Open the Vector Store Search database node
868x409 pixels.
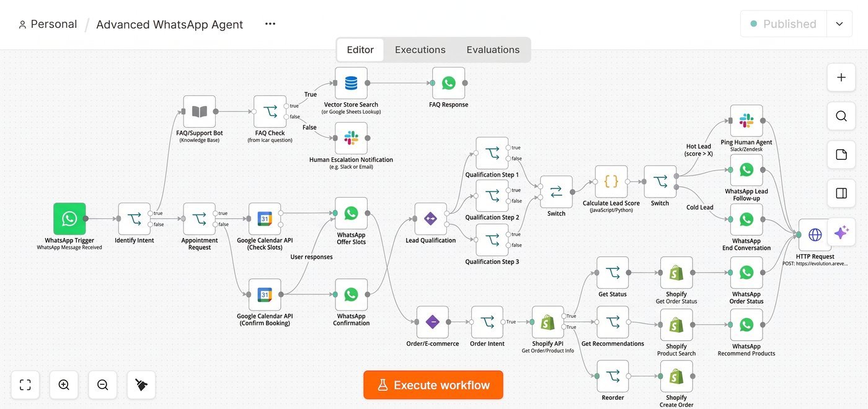pos(351,83)
